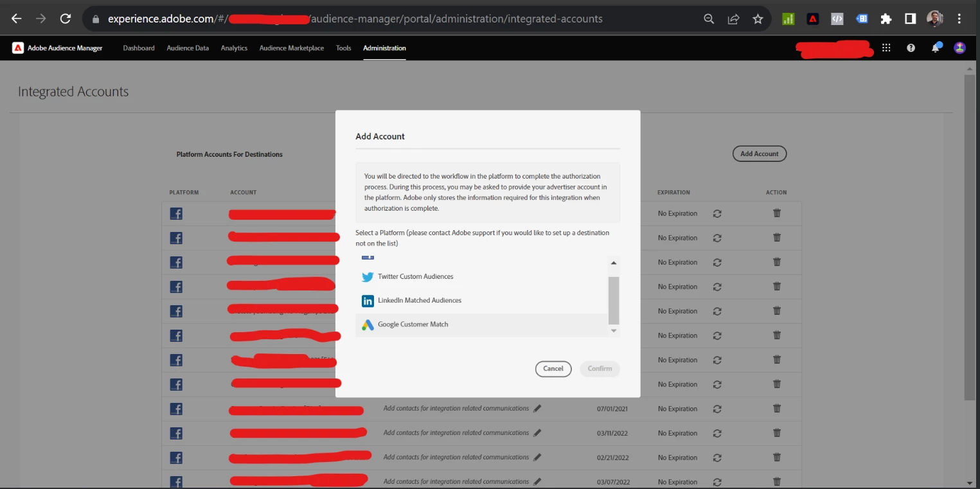Image resolution: width=980 pixels, height=489 pixels.
Task: Edit contacts pencil on 07/01/2021 row
Action: pos(537,409)
